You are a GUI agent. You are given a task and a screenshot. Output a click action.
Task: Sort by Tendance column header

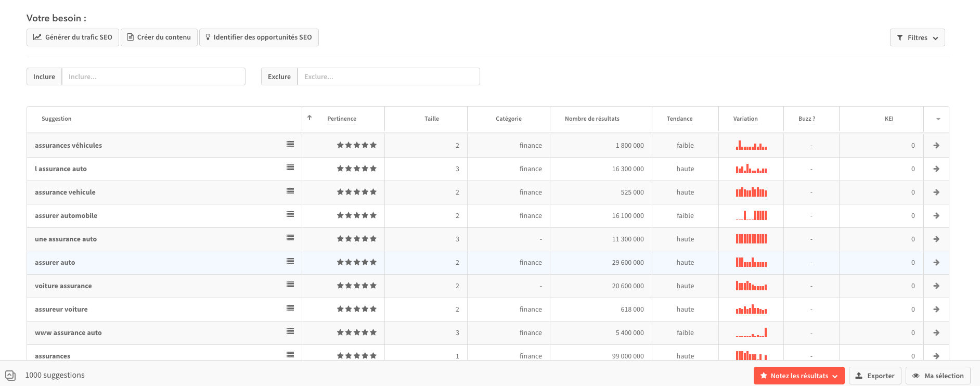(x=680, y=119)
